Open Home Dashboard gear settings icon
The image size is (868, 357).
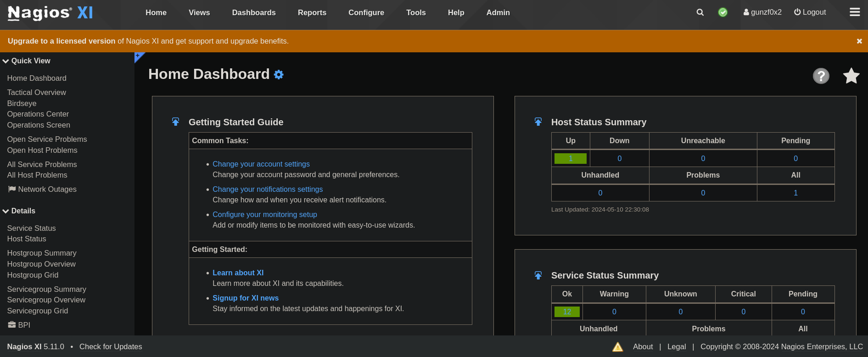pyautogui.click(x=279, y=74)
